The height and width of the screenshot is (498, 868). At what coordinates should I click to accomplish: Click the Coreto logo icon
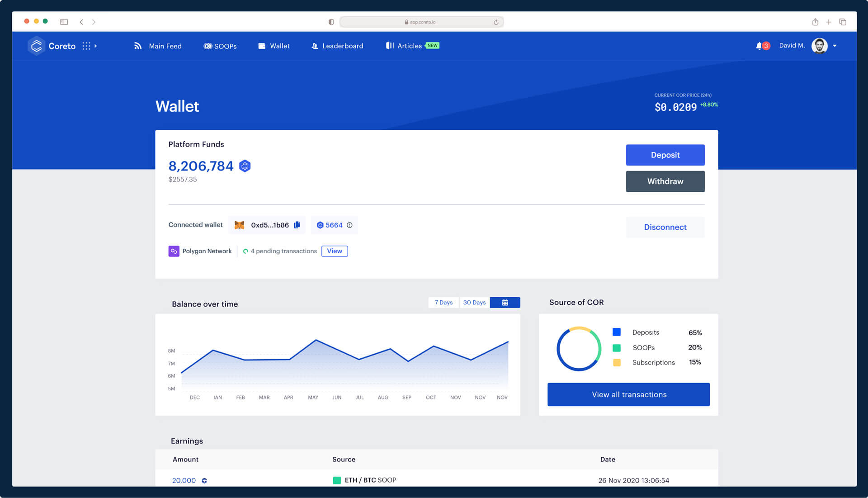pos(37,46)
